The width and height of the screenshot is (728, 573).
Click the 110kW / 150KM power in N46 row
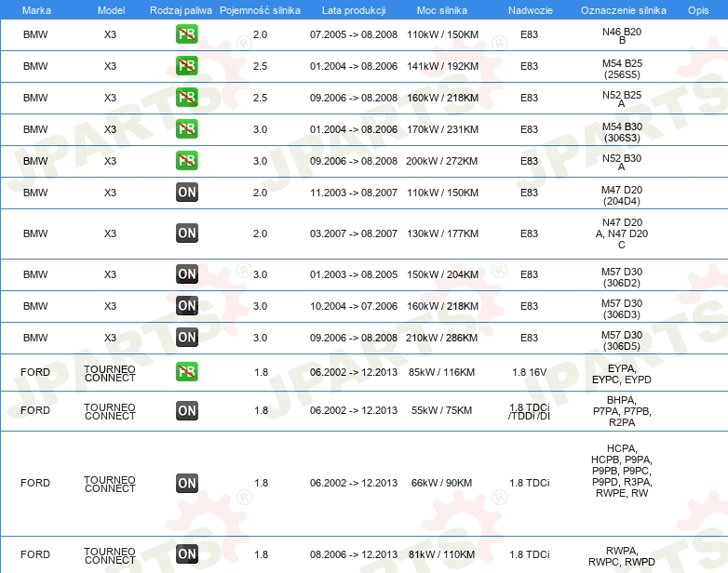pyautogui.click(x=442, y=34)
